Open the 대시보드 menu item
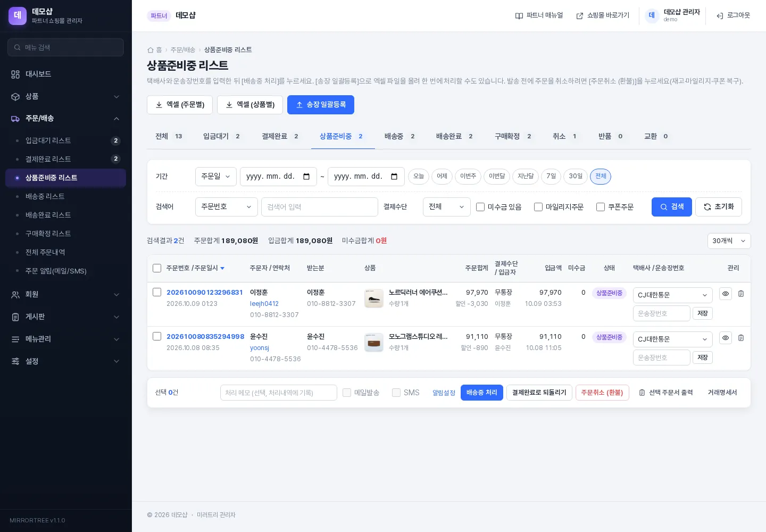Viewport: 766px width, 532px height. pos(66,74)
